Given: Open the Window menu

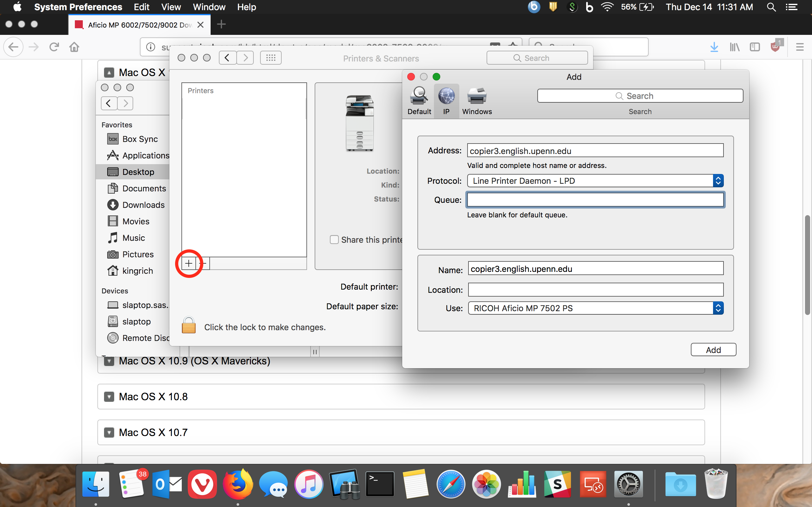Looking at the screenshot, I should tap(209, 7).
